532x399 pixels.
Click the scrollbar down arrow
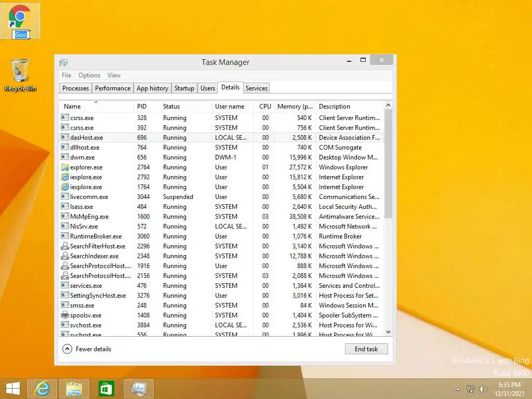coord(389,332)
